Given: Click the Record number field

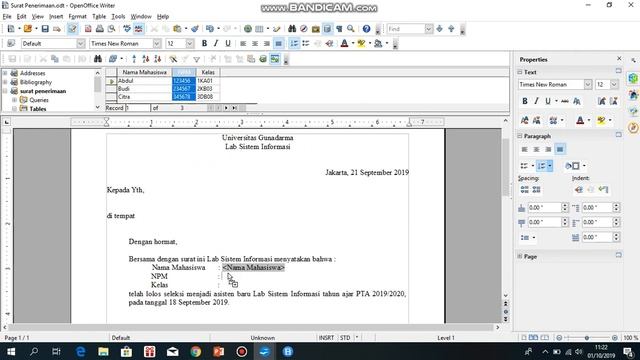Looking at the screenshot, I should click(138, 108).
